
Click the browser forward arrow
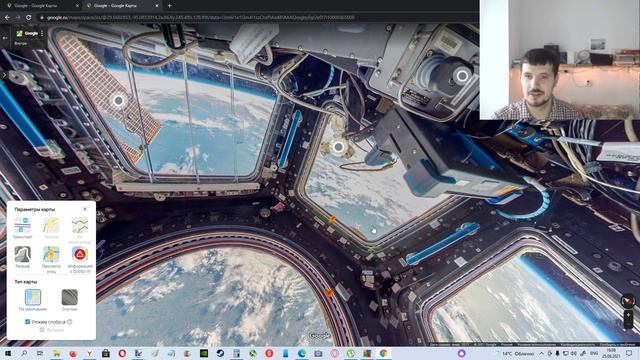(x=18, y=18)
